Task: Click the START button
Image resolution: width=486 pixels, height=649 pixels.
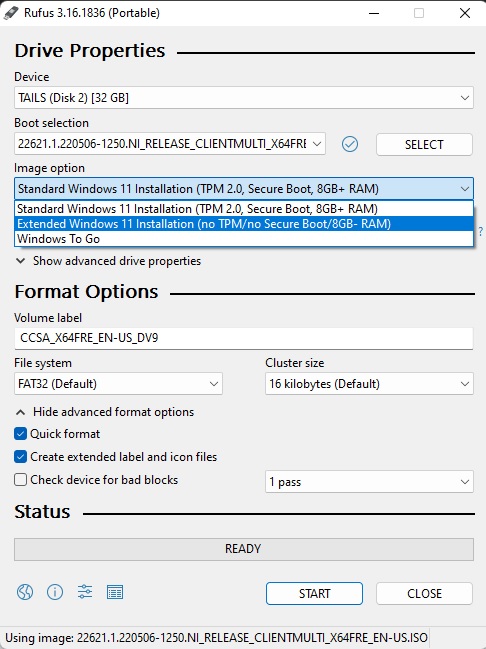Action: pos(314,594)
